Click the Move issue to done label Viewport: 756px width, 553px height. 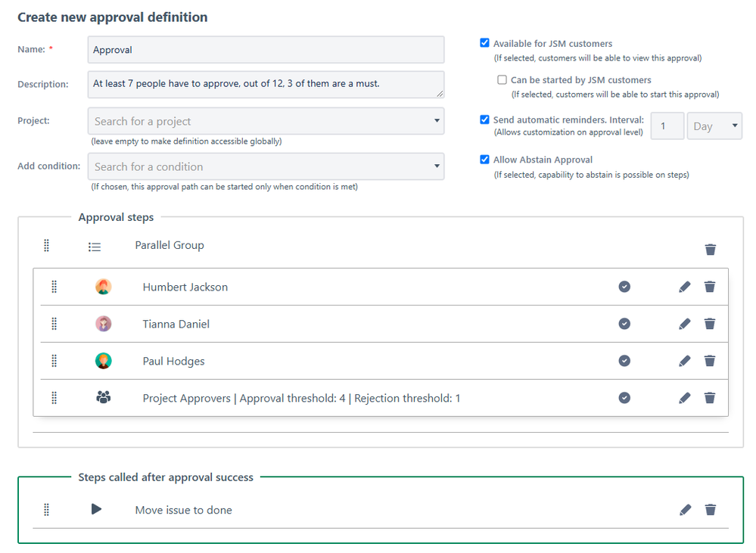click(x=183, y=510)
